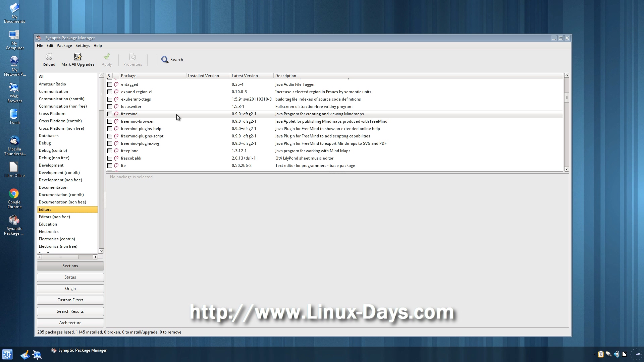Toggle status checkbox for freemind
The width and height of the screenshot is (644, 362).
point(110,114)
